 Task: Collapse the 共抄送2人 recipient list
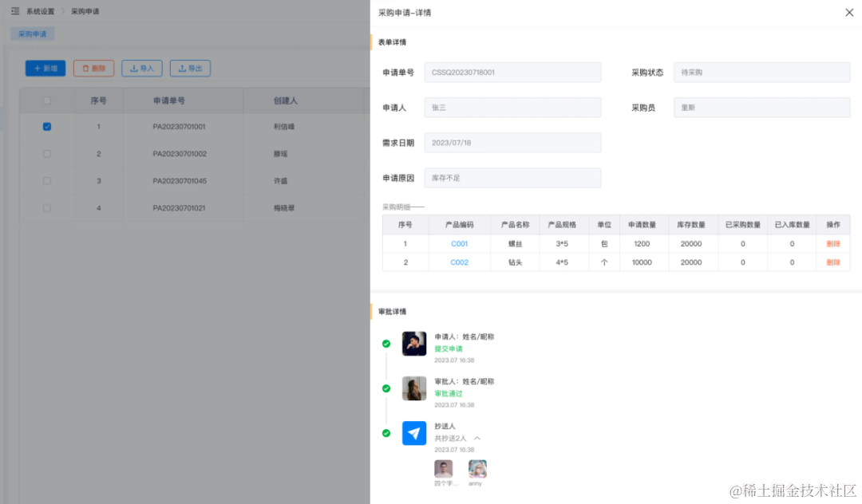[x=477, y=438]
